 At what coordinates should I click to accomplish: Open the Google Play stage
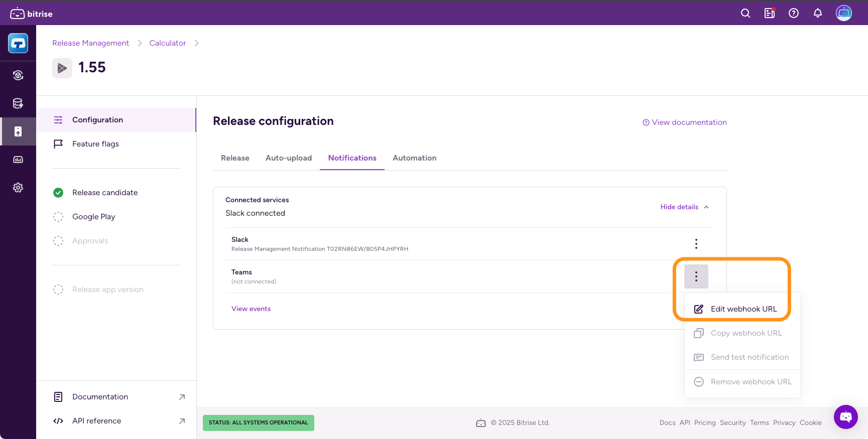[x=116, y=217]
